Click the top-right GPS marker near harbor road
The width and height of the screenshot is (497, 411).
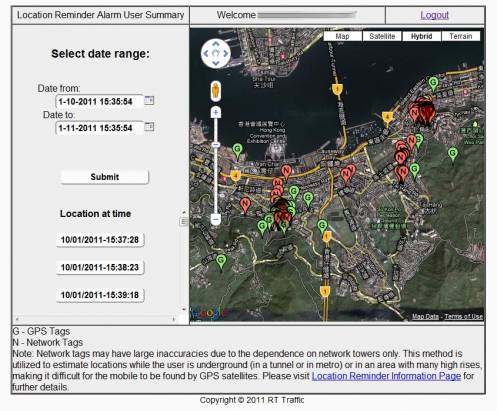click(433, 84)
